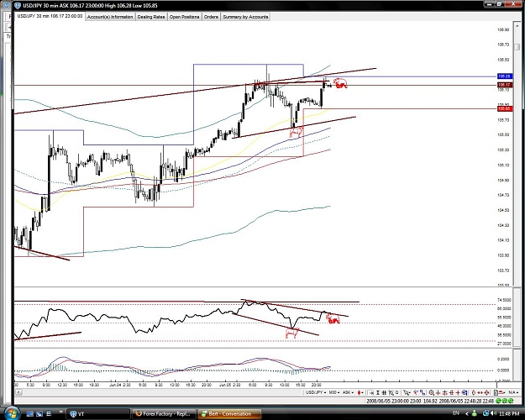Click the blue linked-squares icon
Viewport: 525px width, 420px height.
[x=423, y=392]
